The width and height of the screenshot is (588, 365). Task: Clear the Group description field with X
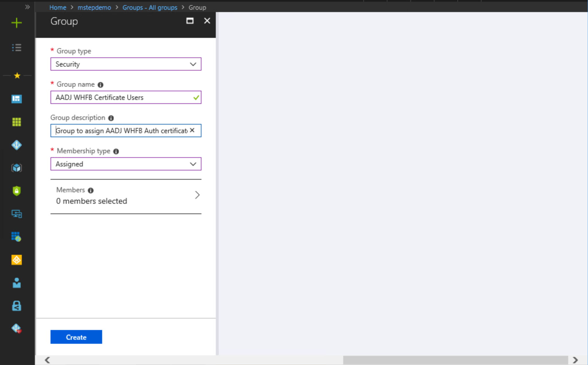pyautogui.click(x=192, y=130)
